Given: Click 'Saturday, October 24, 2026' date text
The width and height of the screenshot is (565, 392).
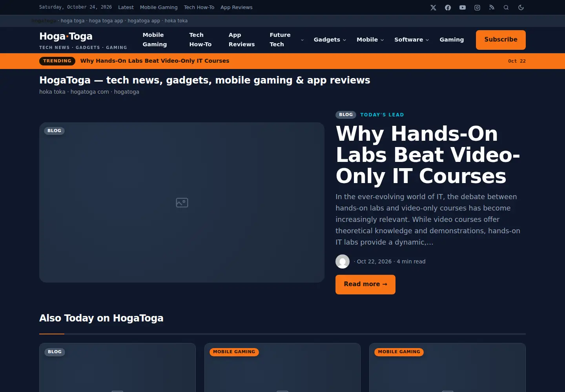Looking at the screenshot, I should (75, 7).
